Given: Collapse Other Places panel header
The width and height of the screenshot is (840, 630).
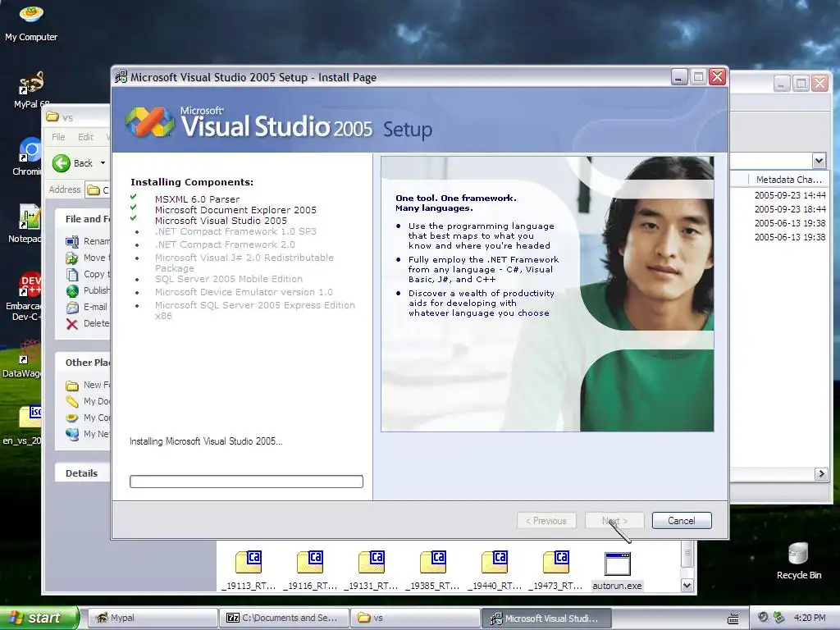Looking at the screenshot, I should 83,362.
